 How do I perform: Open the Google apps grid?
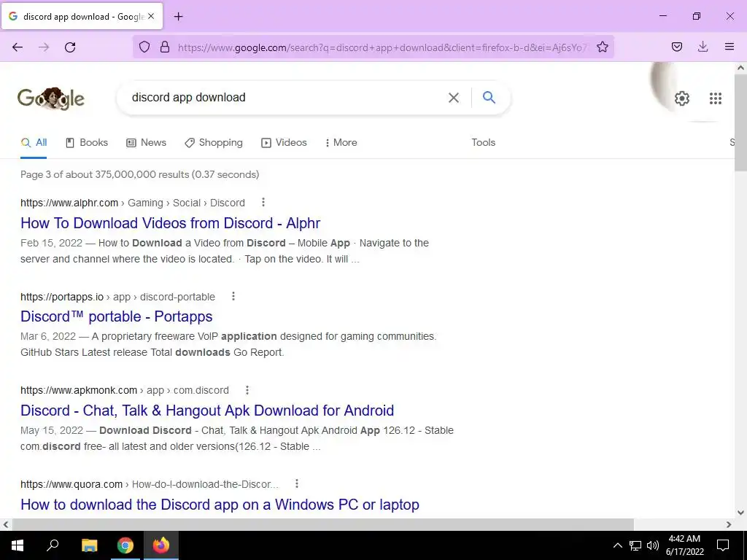point(715,98)
